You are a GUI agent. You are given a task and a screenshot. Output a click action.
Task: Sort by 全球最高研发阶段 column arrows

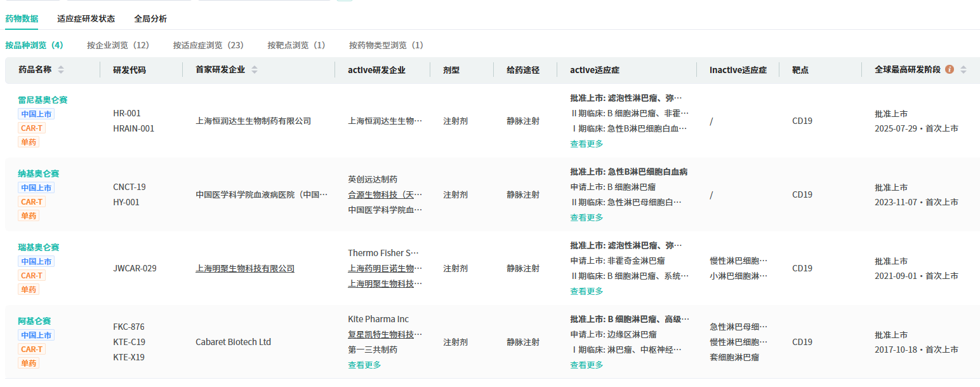[963, 70]
